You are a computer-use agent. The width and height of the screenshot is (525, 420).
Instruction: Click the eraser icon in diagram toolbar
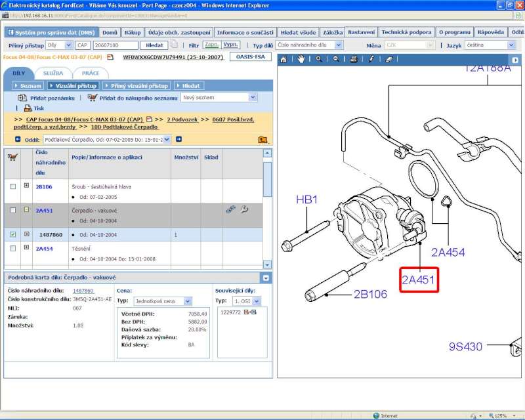point(388,59)
